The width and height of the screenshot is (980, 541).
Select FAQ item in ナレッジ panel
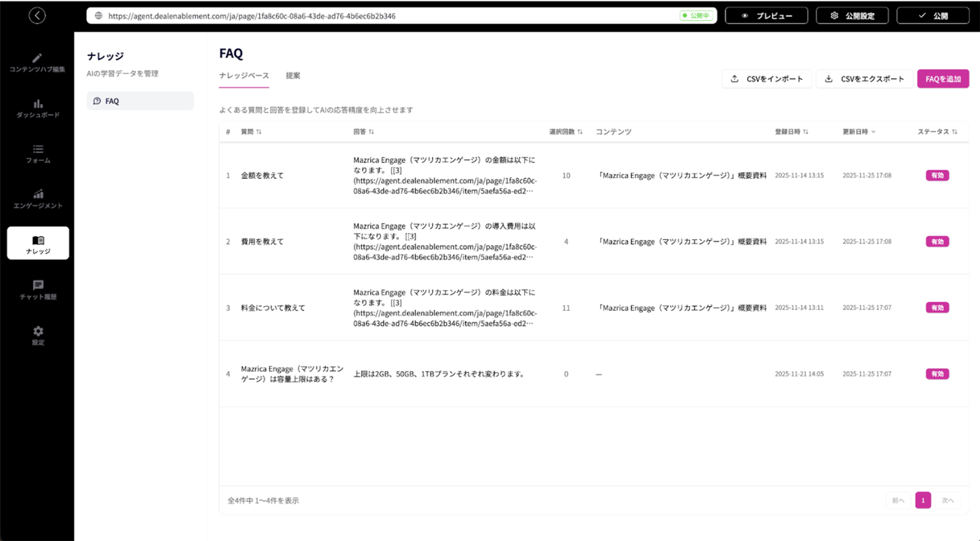pyautogui.click(x=140, y=101)
